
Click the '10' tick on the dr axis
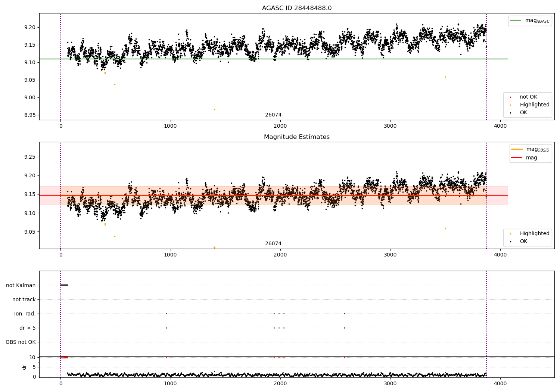pyautogui.click(x=32, y=357)
